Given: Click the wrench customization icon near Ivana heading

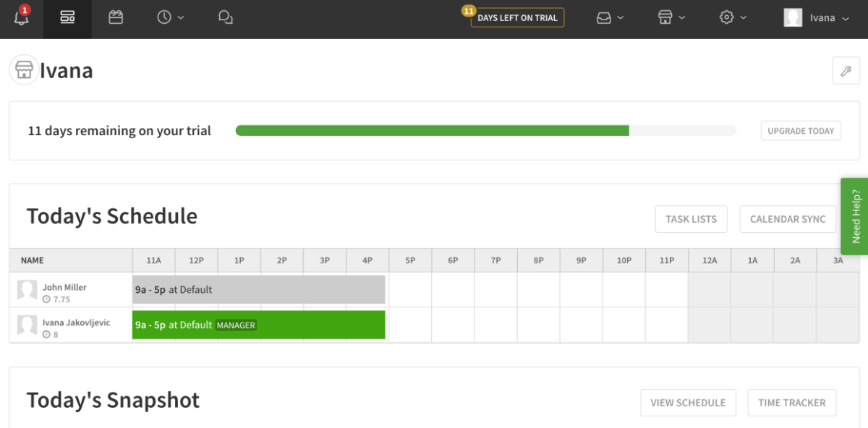Looking at the screenshot, I should [846, 70].
